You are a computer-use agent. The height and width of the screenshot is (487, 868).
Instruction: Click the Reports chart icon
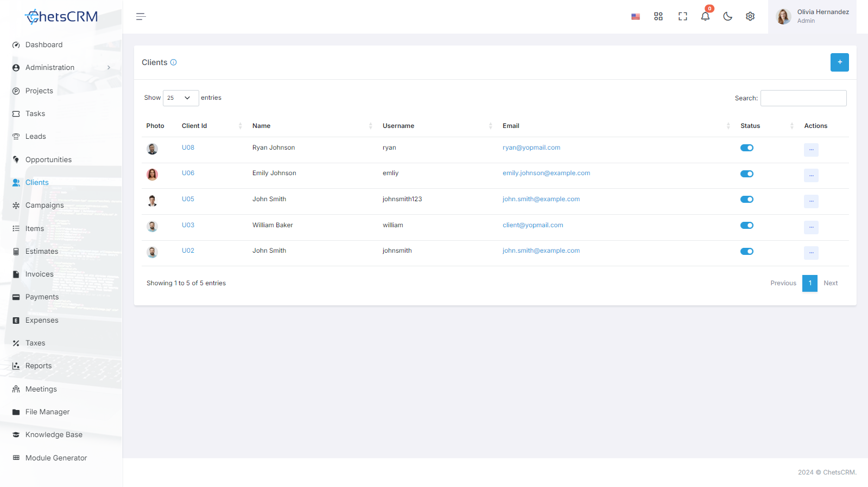(16, 366)
